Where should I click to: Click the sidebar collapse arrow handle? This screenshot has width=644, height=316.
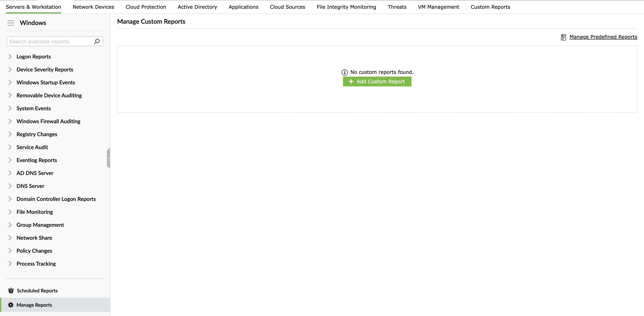(108, 158)
